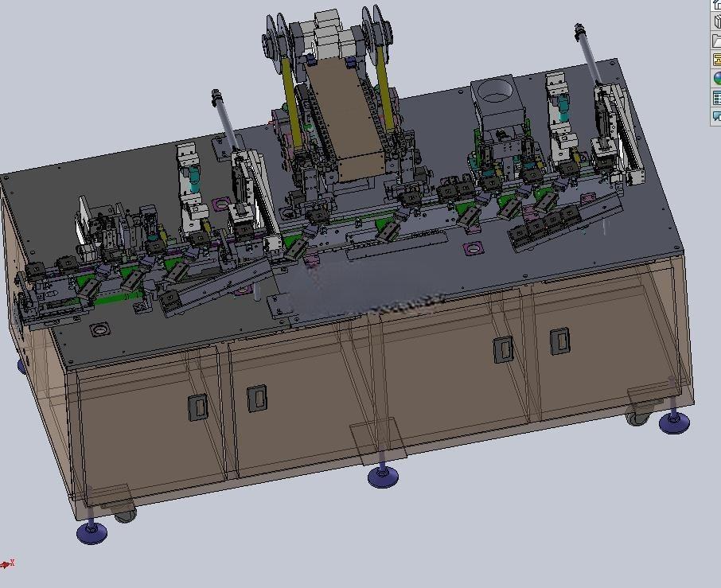Open the SolidWorks Forum speech-bubble tab
Viewport: 721px width, 588px height.
click(x=716, y=115)
